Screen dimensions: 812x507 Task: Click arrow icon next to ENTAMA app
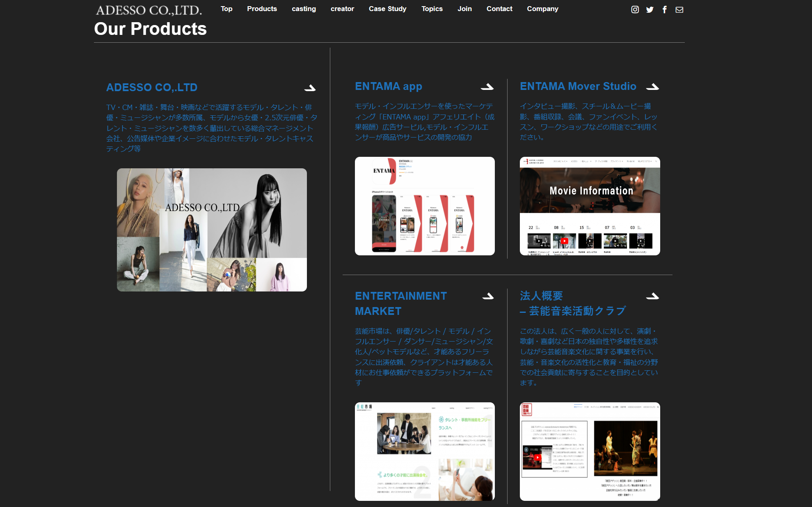click(487, 87)
